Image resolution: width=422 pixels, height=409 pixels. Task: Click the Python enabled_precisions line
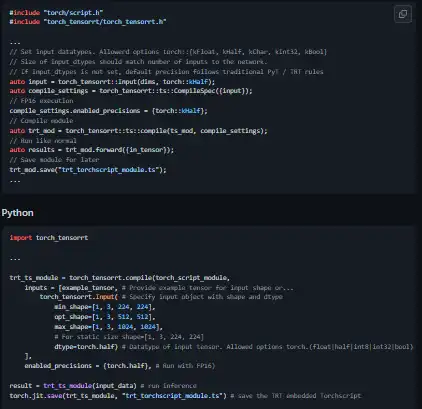coord(120,366)
